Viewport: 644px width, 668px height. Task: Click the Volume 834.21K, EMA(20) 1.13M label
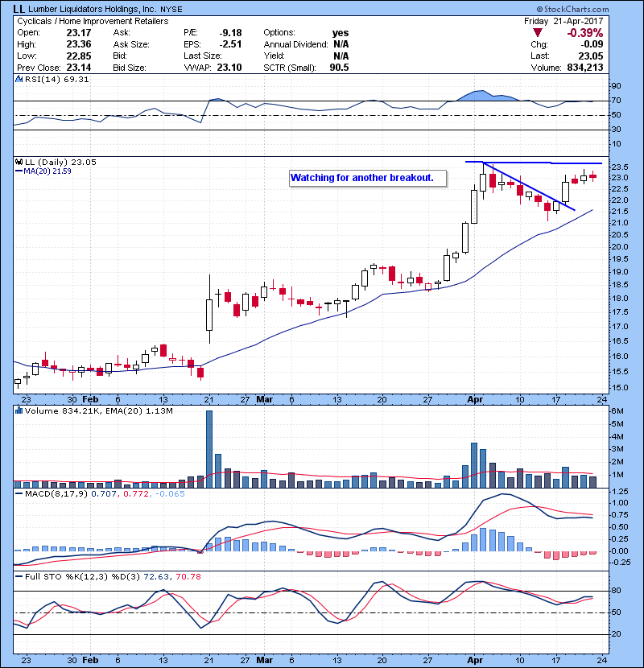point(99,410)
